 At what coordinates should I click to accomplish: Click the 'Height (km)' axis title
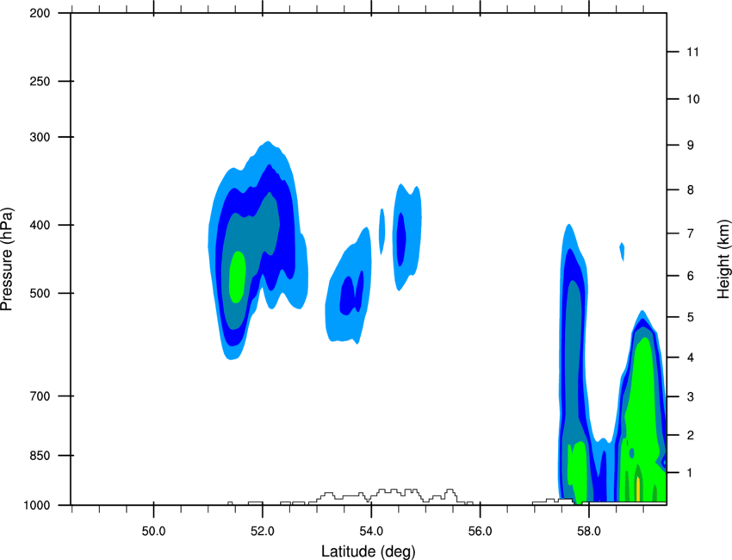click(723, 258)
